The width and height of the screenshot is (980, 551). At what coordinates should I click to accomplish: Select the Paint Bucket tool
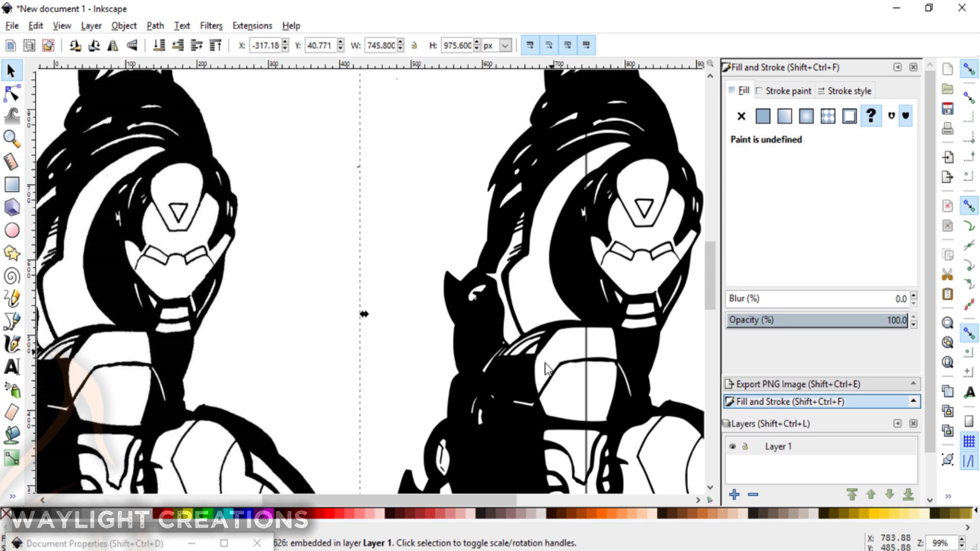point(11,435)
